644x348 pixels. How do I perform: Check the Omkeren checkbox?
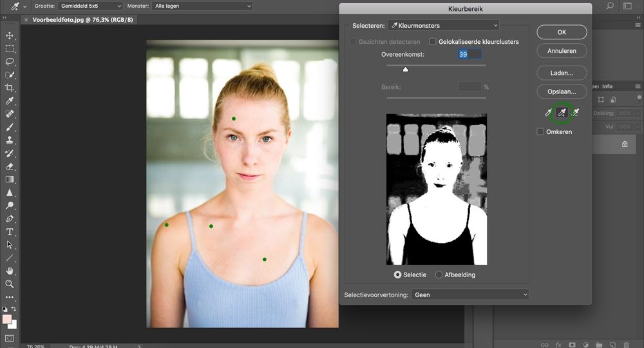tap(540, 131)
